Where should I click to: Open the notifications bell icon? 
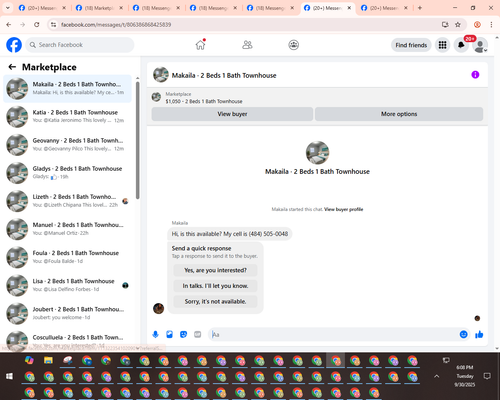[461, 45]
